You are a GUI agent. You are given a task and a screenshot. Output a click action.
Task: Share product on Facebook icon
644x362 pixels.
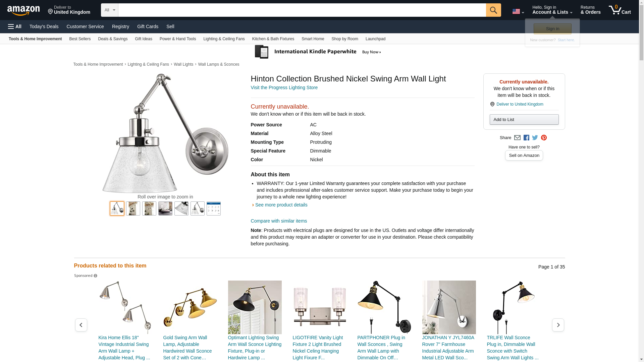526,138
